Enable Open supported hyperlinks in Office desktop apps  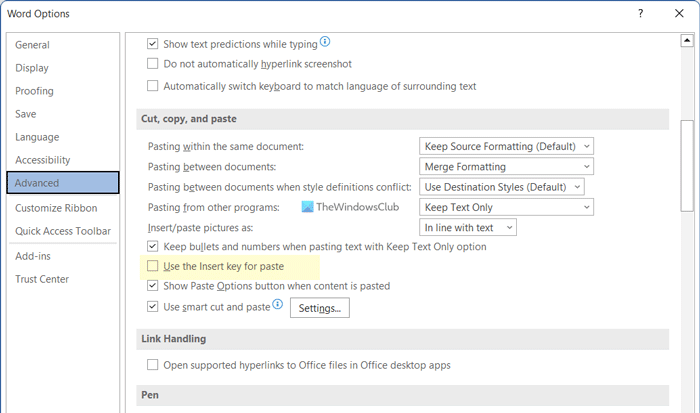[x=153, y=365]
